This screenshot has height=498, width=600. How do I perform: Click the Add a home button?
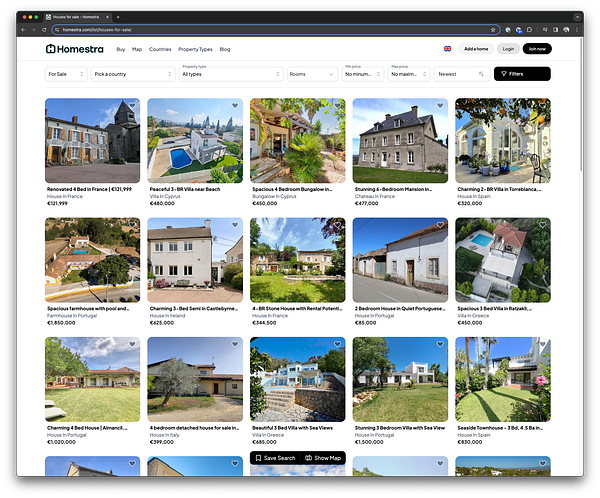(476, 49)
